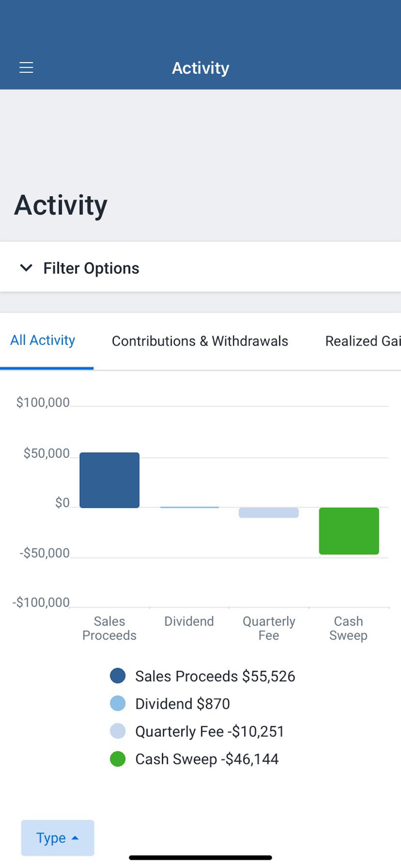Toggle green Cash Sweep legend dot
401x868 pixels.
pyautogui.click(x=117, y=759)
